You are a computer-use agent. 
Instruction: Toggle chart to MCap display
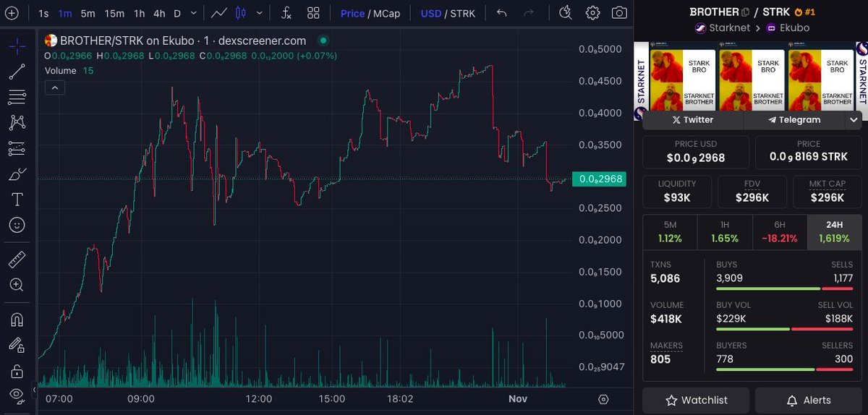[x=386, y=13]
